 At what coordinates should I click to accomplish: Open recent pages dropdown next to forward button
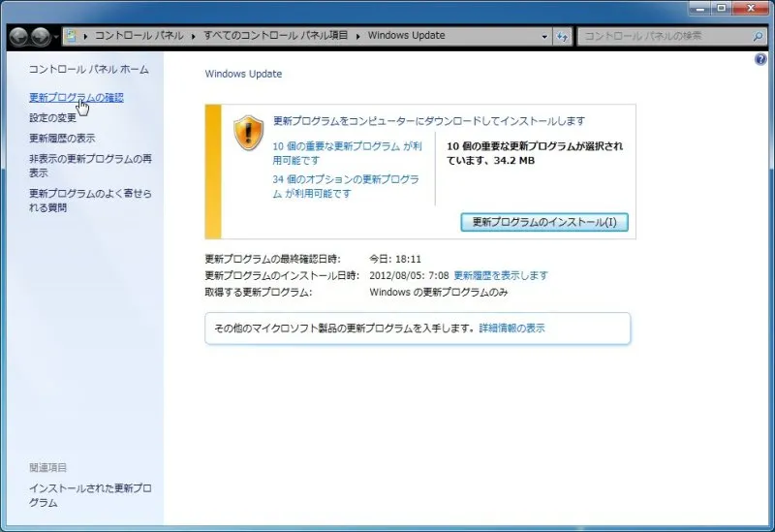coord(57,37)
